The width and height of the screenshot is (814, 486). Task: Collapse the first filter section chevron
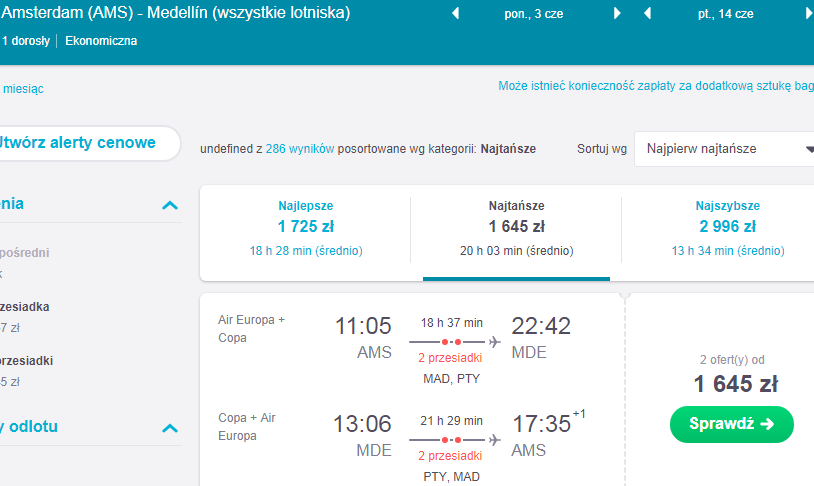point(170,205)
